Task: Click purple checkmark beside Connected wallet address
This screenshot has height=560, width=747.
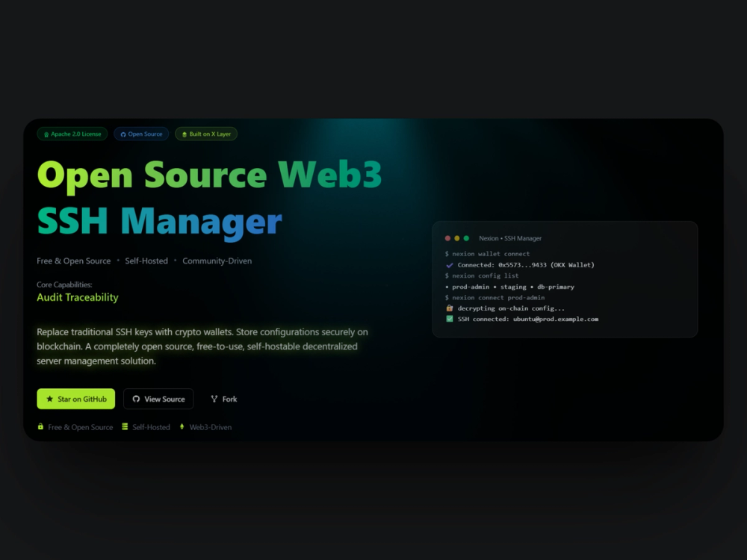Action: click(448, 264)
